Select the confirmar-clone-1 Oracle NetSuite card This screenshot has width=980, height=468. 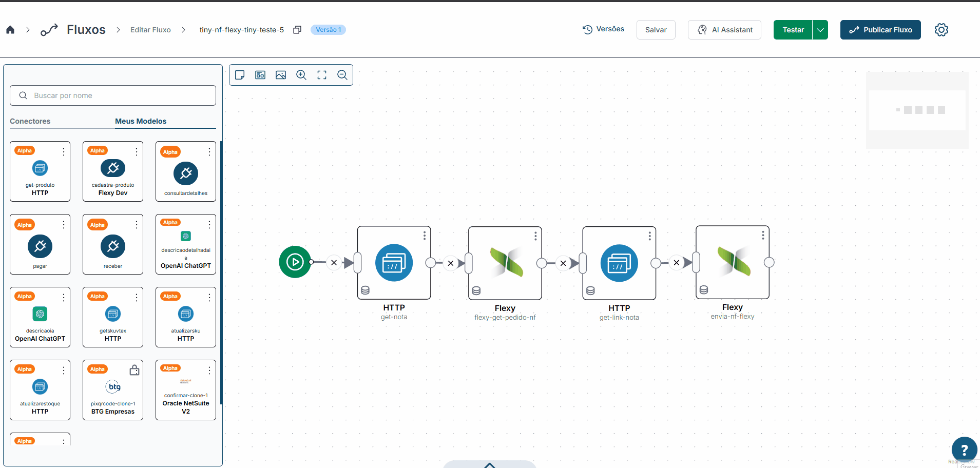click(x=186, y=390)
